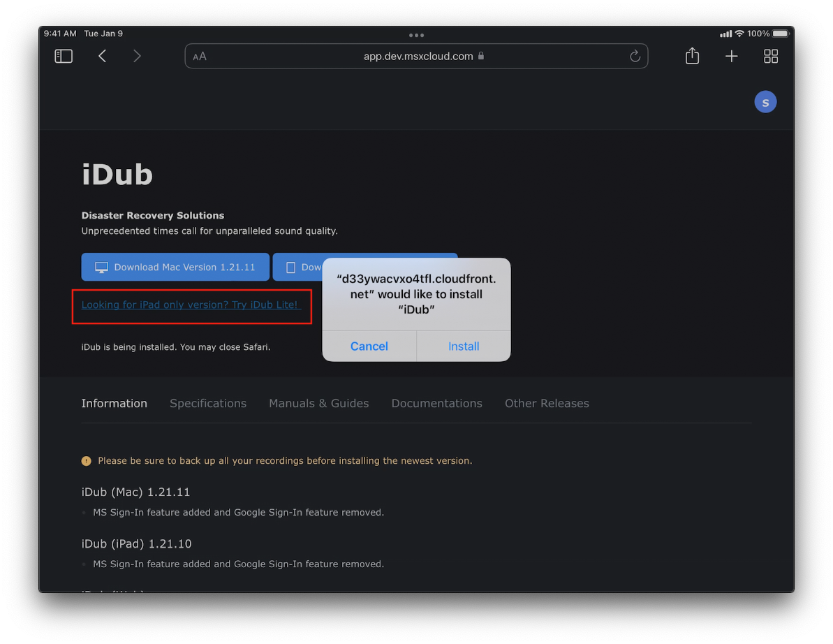Open a new tab with plus icon
This screenshot has height=644, width=833.
[732, 56]
